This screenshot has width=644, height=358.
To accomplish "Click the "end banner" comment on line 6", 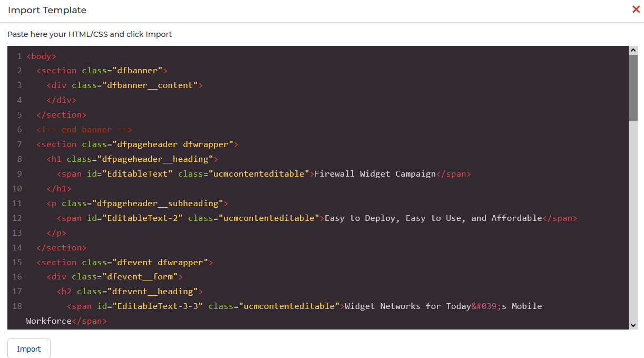I will [84, 130].
